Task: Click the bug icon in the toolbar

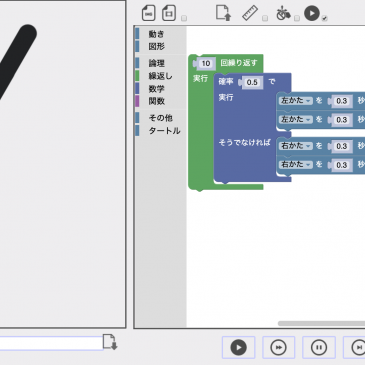Action: tap(283, 13)
